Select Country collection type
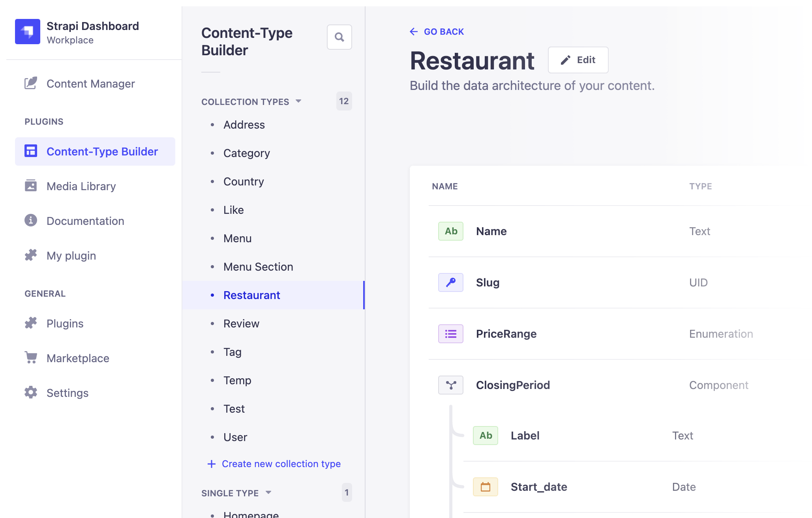 pos(273,181)
